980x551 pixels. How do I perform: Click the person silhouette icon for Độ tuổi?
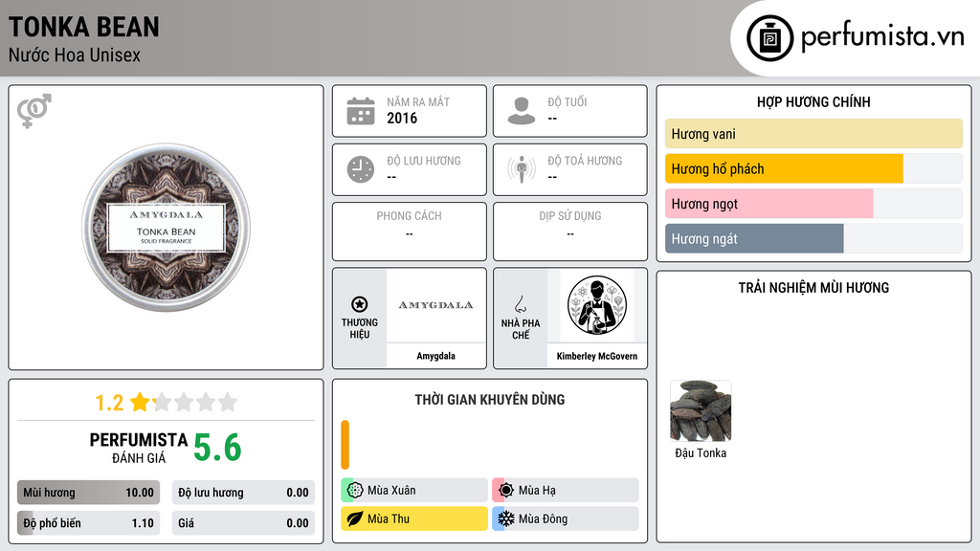click(x=522, y=111)
